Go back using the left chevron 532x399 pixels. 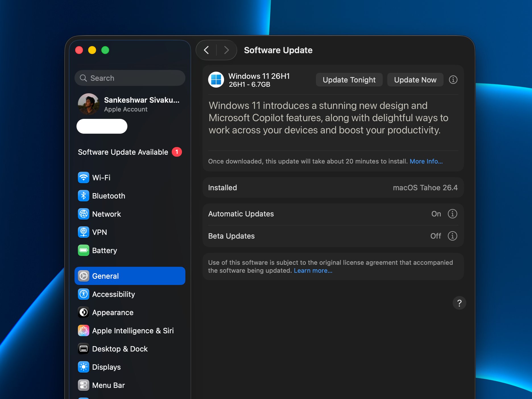point(206,50)
